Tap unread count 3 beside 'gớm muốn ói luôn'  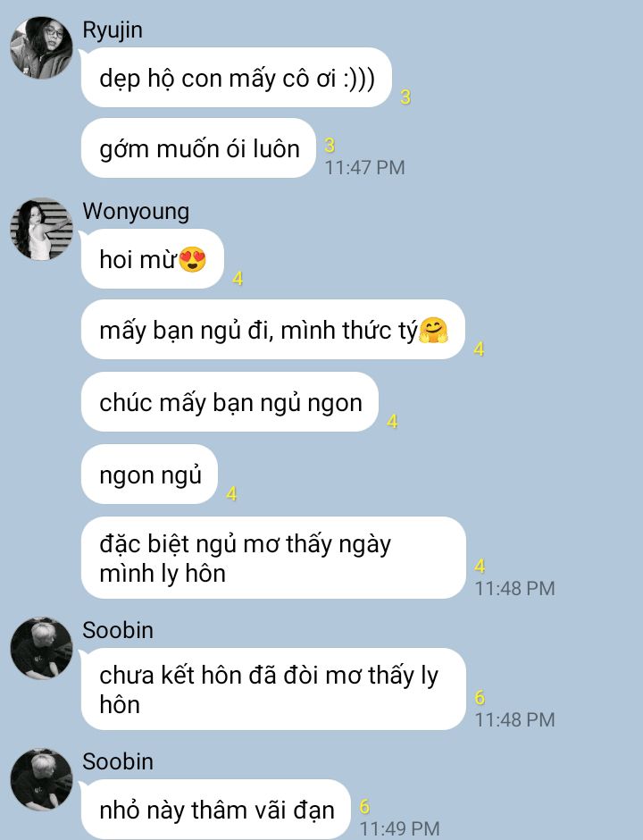(330, 145)
